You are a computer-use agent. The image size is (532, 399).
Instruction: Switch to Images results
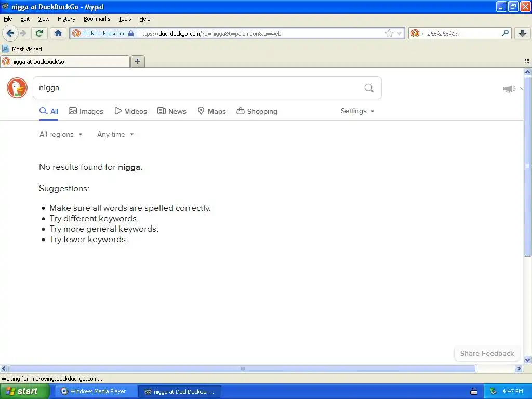[86, 111]
